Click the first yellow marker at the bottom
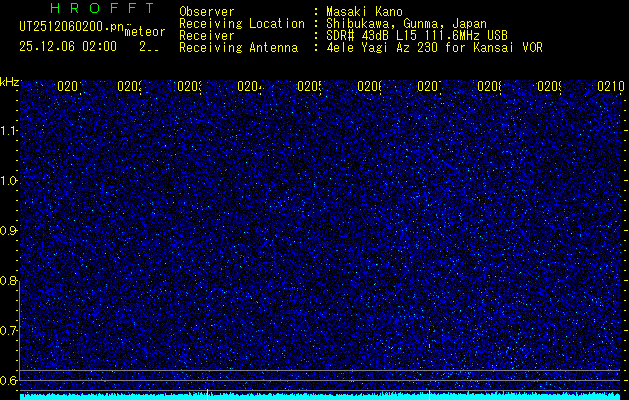Image resolution: width=629 pixels, height=400 pixels. tap(207, 394)
